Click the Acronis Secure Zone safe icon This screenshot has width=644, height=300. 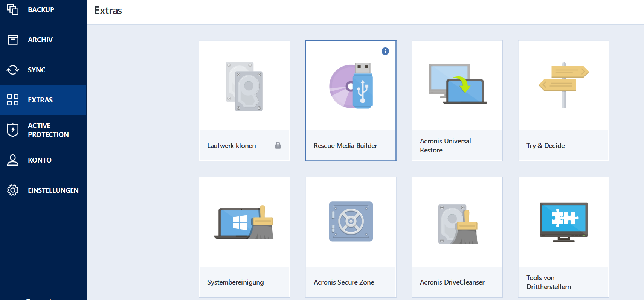[351, 221]
